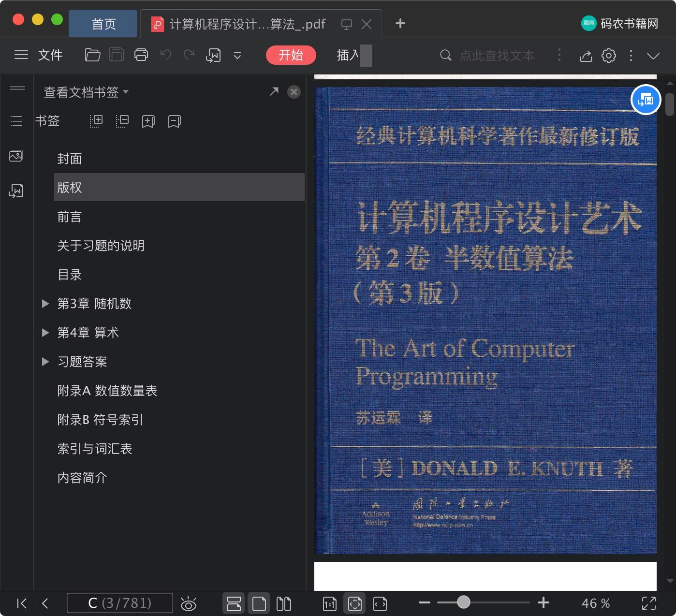Viewport: 676px width, 616px height.
Task: Switch to the 首页 tab
Action: click(x=103, y=24)
